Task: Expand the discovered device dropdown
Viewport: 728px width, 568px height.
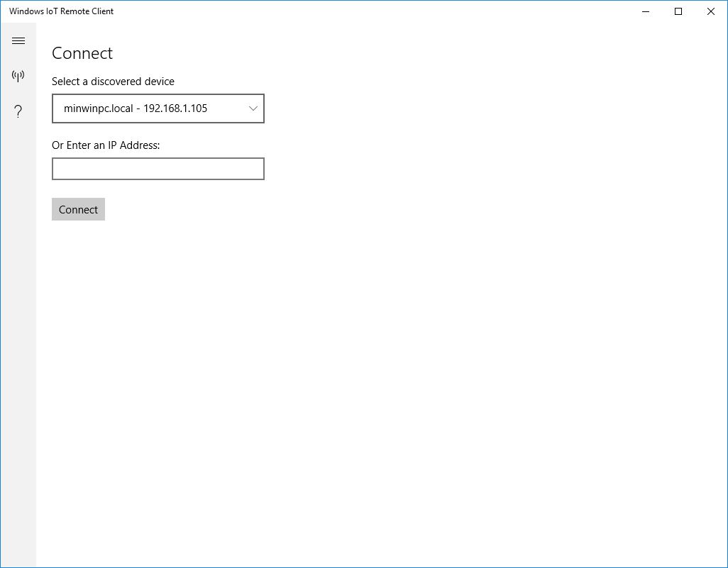Action: point(158,108)
